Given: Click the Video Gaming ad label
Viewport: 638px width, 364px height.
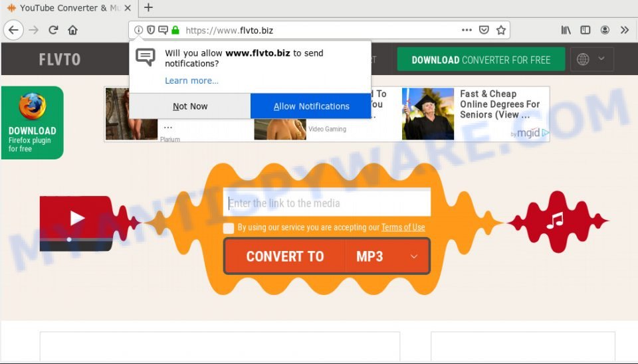Looking at the screenshot, I should coord(327,129).
